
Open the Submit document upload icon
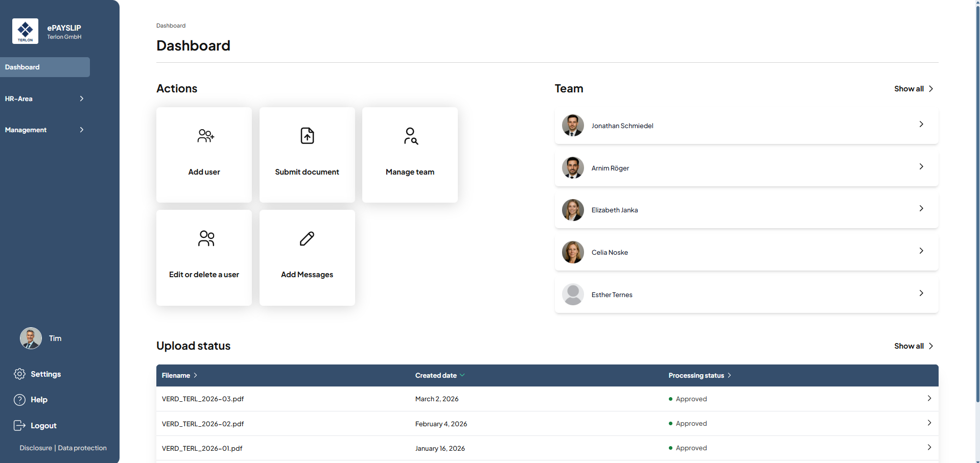pyautogui.click(x=307, y=136)
